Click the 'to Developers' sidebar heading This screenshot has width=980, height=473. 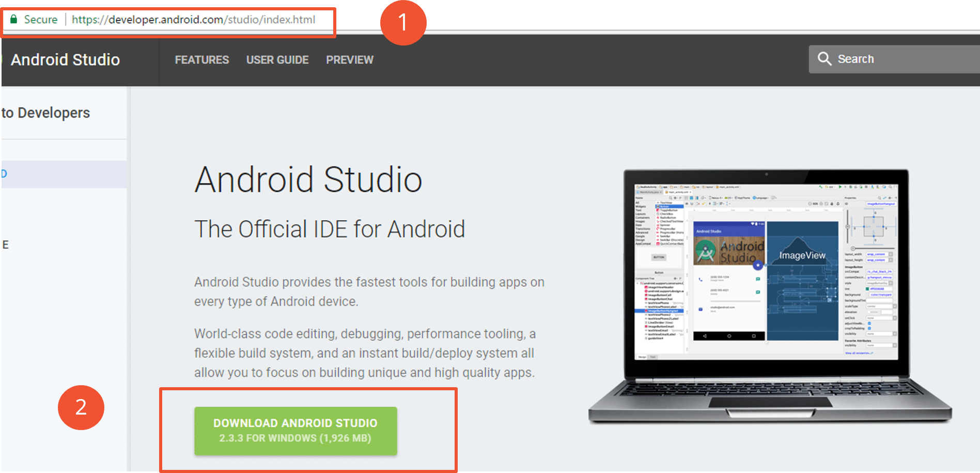[45, 113]
